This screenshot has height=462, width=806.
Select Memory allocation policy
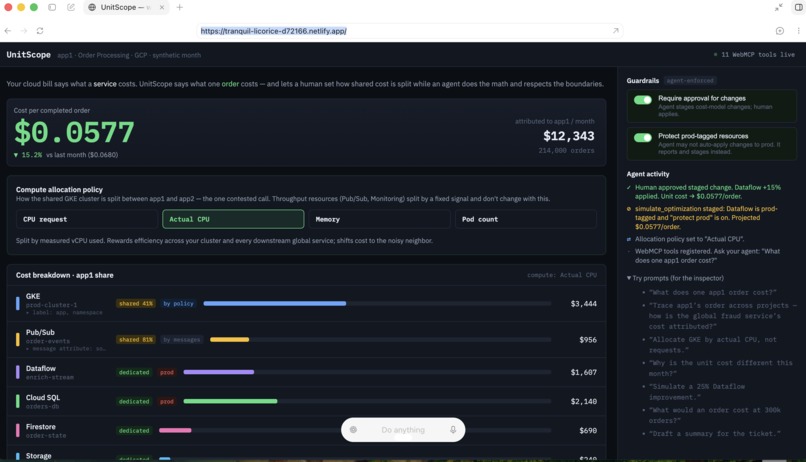coord(379,219)
